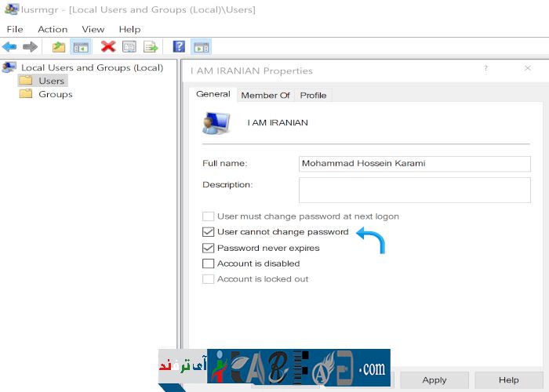Click the Export List toolbar icon

pos(150,47)
